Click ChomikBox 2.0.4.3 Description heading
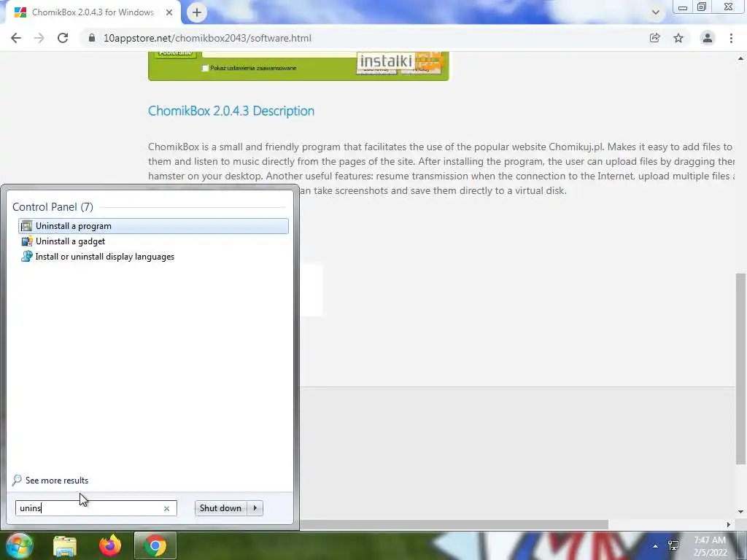The width and height of the screenshot is (747, 560). point(231,111)
